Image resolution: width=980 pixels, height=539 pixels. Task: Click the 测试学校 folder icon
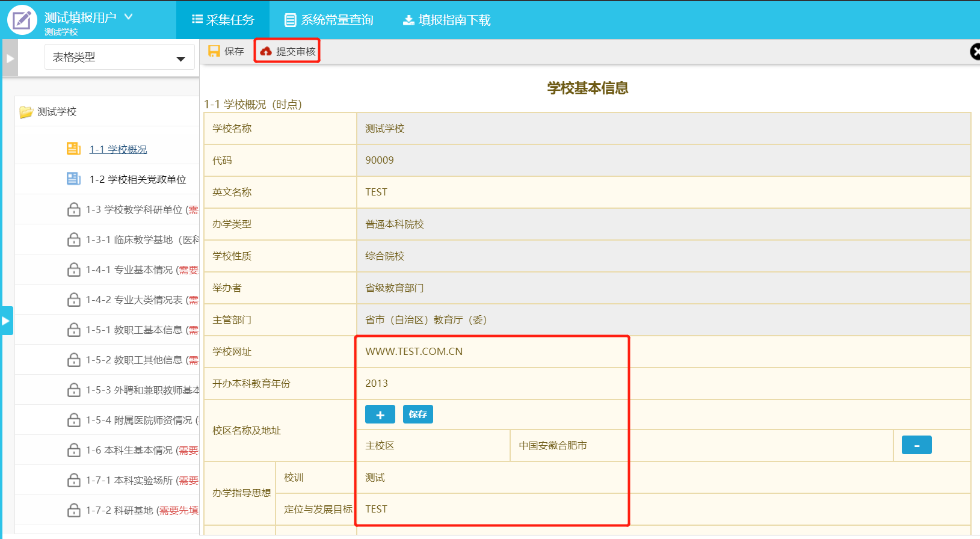(x=26, y=112)
